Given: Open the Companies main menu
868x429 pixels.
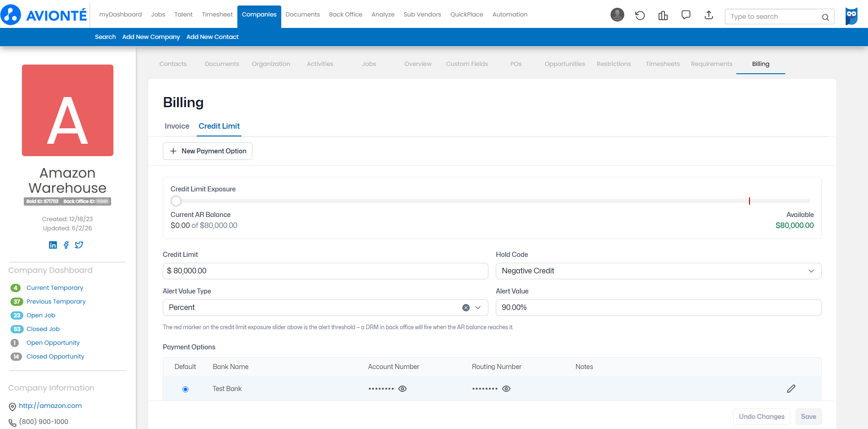Looking at the screenshot, I should pos(259,15).
